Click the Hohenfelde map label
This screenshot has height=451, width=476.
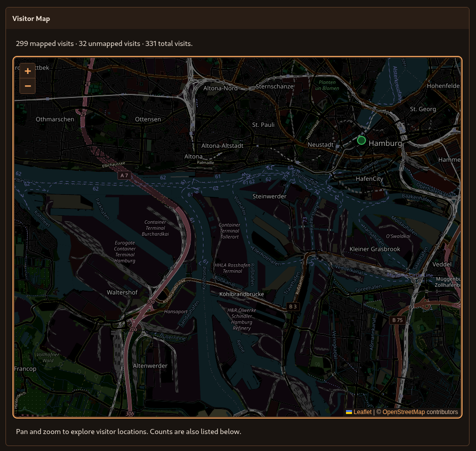[443, 86]
